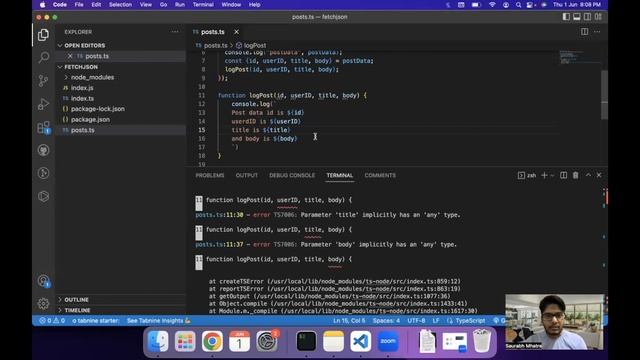Select TypeScript language mode in status bar
The image size is (640, 360).
(470, 321)
